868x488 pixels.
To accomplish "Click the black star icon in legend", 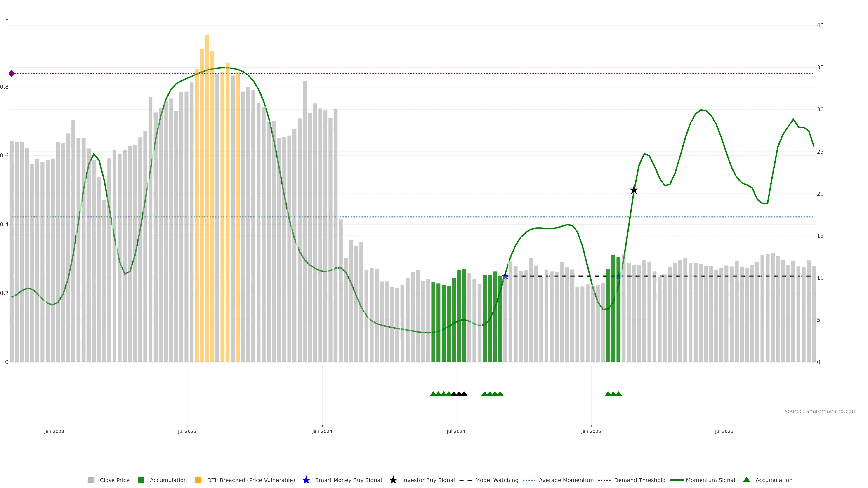I will (393, 480).
